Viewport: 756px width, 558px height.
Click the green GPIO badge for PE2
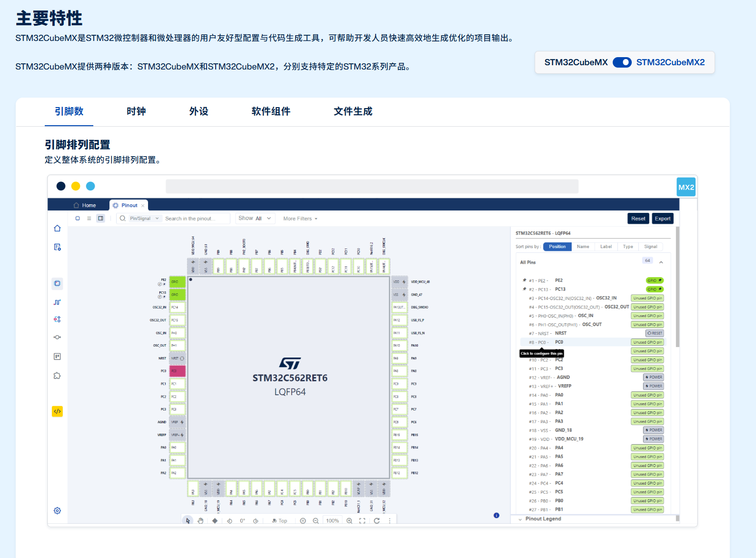(x=655, y=280)
